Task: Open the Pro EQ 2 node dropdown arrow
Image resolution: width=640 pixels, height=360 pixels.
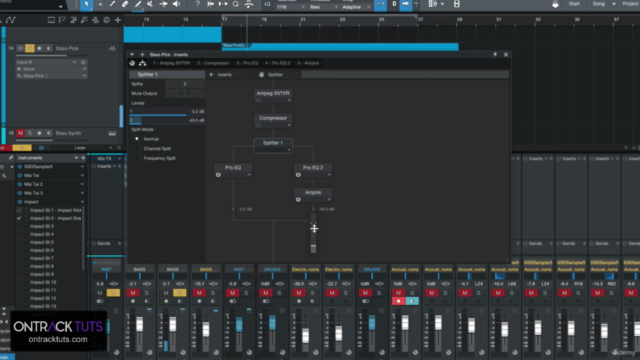Action: 329,175
